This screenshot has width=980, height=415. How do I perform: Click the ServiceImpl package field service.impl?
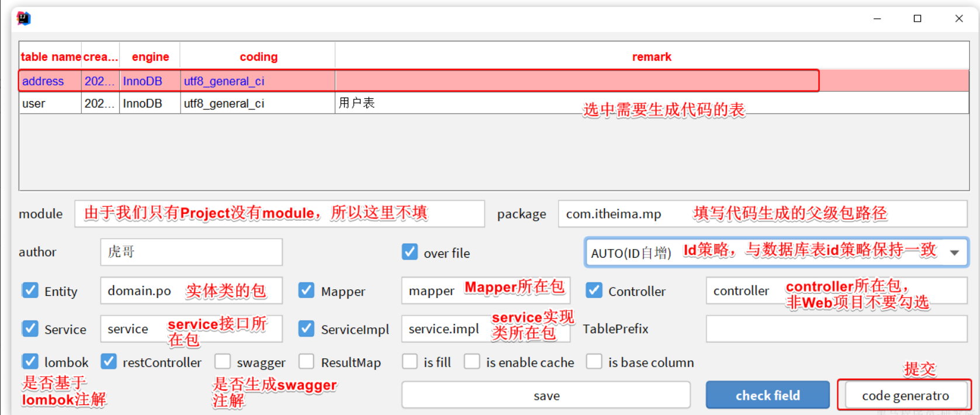486,328
